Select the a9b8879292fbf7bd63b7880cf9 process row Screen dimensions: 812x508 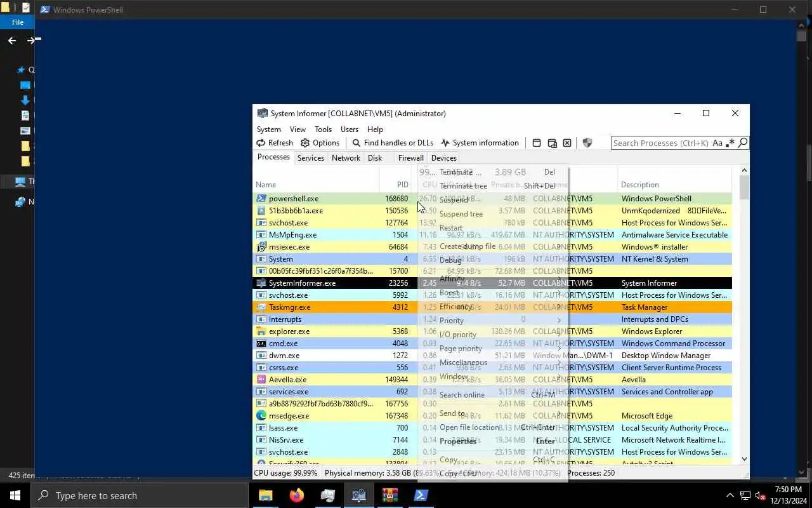tap(492, 404)
